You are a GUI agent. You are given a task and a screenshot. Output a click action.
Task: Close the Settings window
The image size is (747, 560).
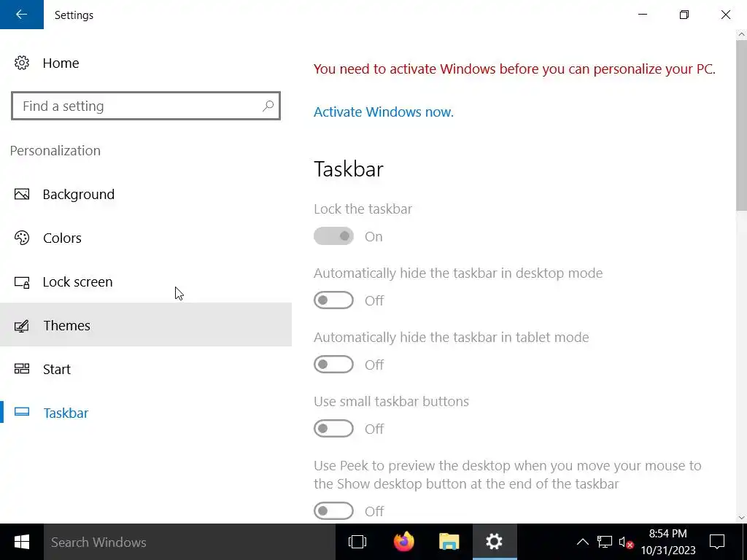(726, 15)
